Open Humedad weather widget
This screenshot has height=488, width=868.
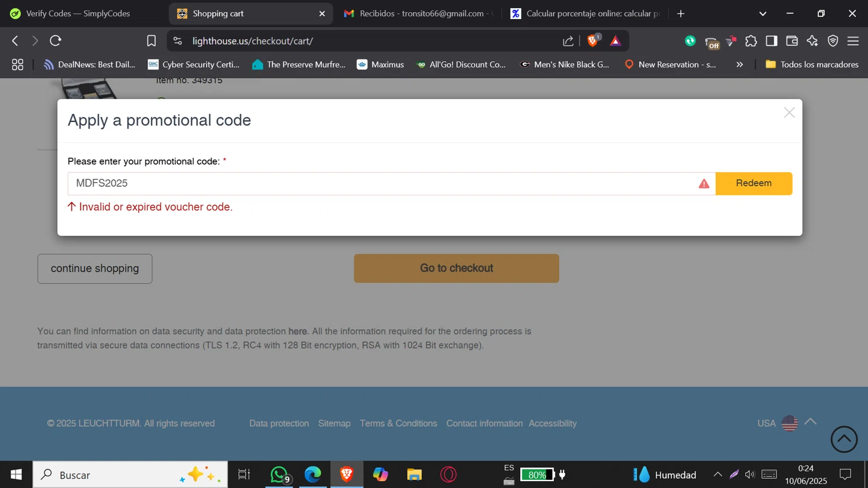point(665,475)
